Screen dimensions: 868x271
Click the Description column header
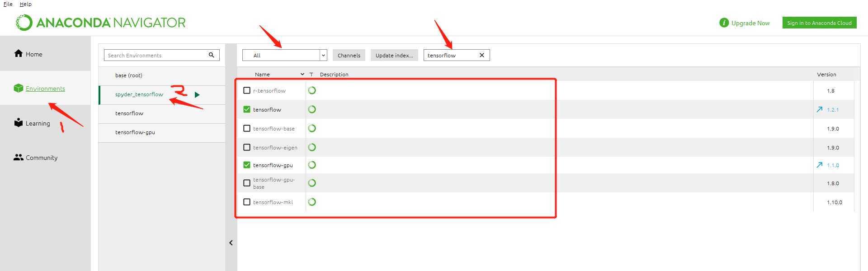point(334,75)
